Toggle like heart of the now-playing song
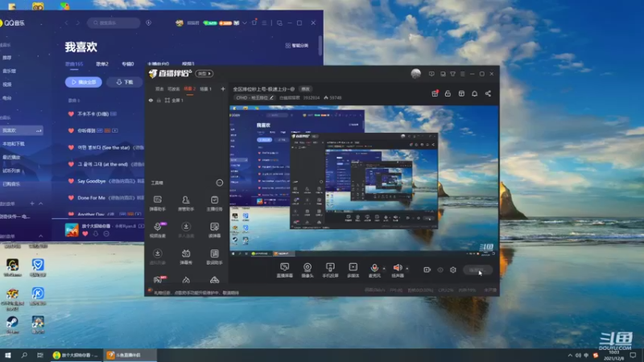This screenshot has width=644, height=362. point(85,233)
